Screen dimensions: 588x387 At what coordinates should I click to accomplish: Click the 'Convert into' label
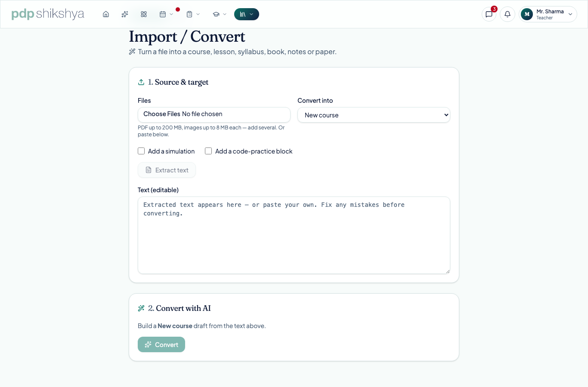pyautogui.click(x=315, y=101)
